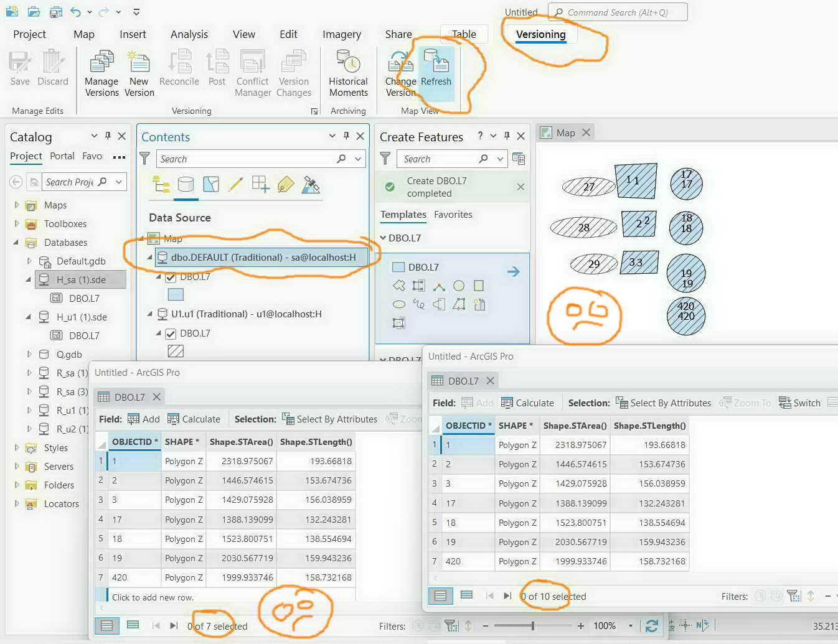Click the Command Search field
Viewport: 838px width, 644px height.
tap(618, 12)
